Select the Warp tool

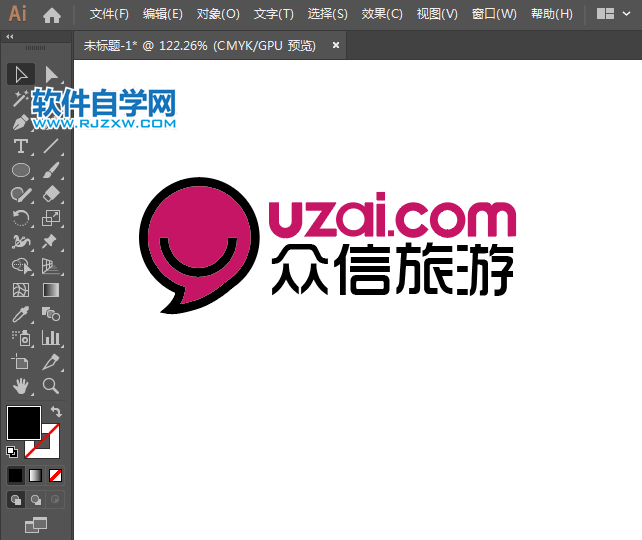click(20, 242)
